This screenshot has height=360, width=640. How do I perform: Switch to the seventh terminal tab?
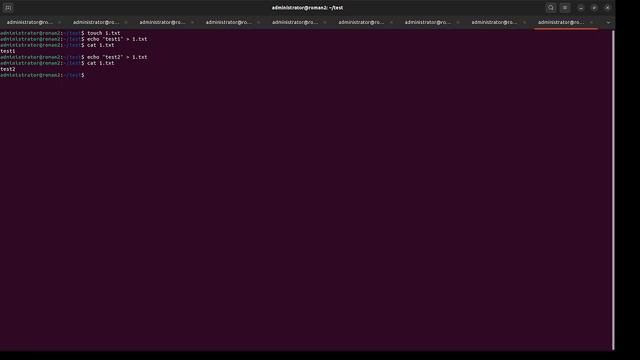point(427,22)
